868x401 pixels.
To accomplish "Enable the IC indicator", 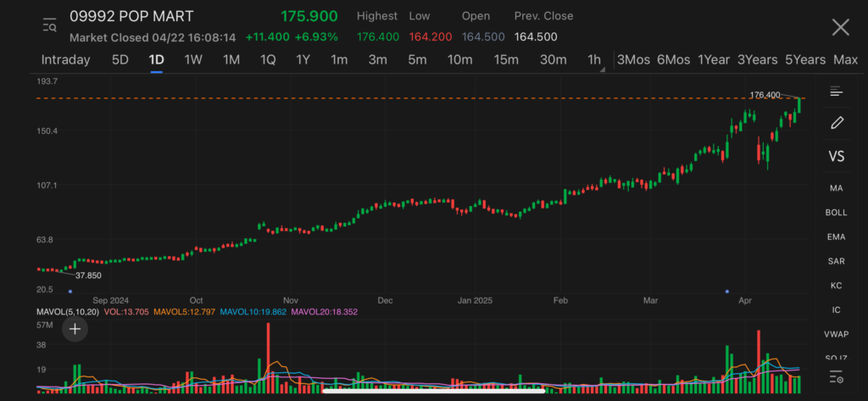I will (836, 309).
